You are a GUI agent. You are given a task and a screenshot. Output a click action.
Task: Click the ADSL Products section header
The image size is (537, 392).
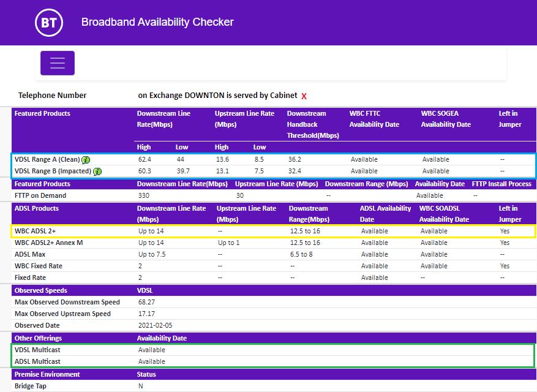37,208
